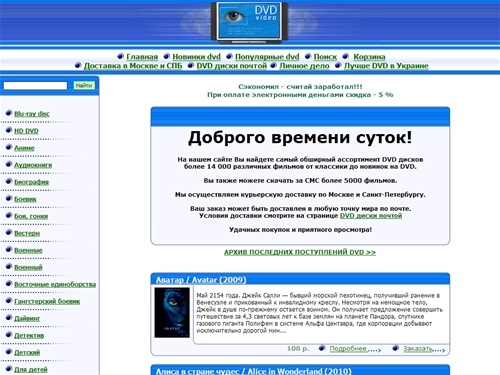Click the bullet icon beside Заказать
Viewport: 500px width, 375px height.
click(x=395, y=348)
